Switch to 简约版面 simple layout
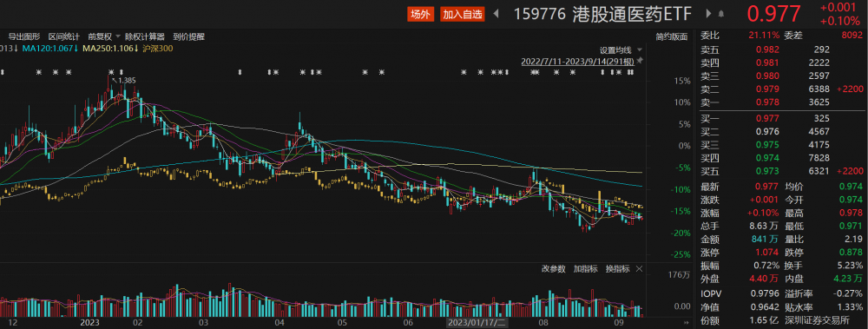 click(672, 36)
